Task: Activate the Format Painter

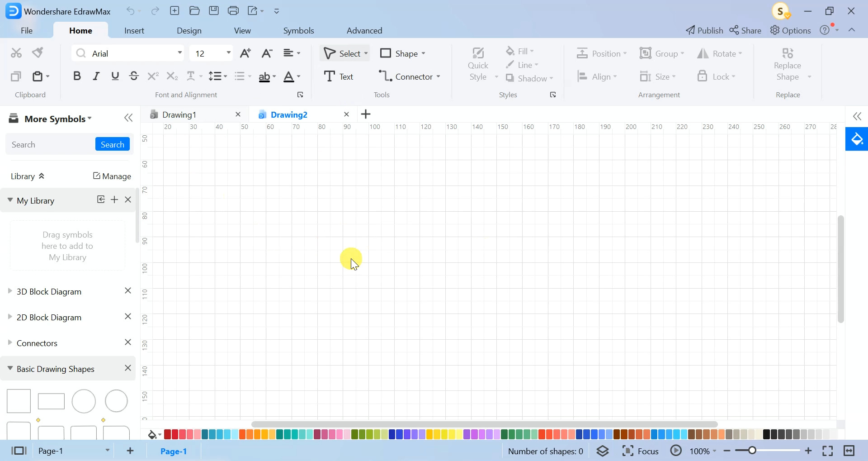Action: (x=38, y=52)
